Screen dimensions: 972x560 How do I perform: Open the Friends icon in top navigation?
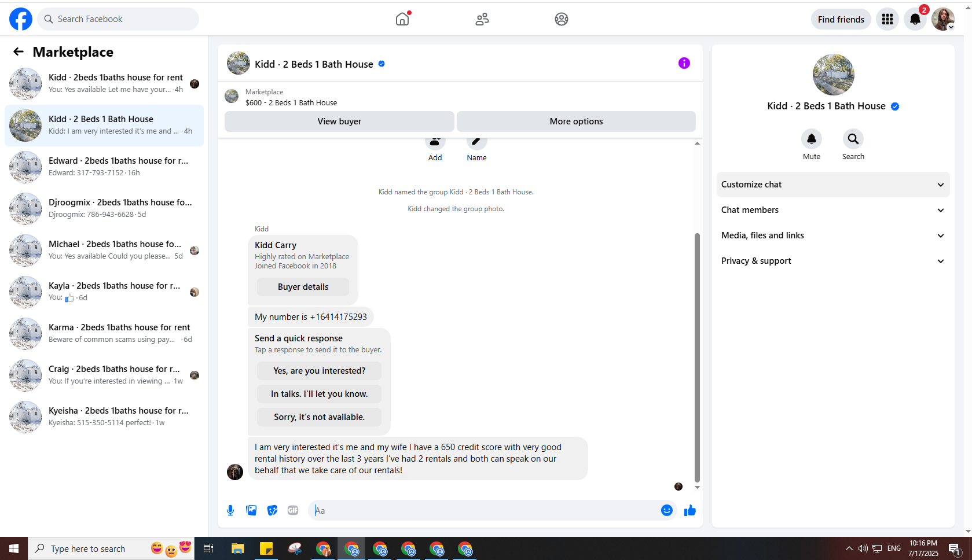coord(482,19)
